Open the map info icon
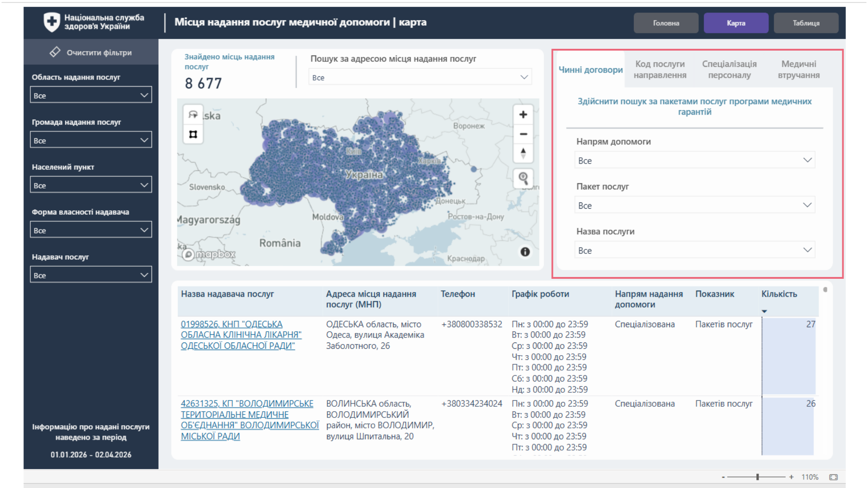868x488 pixels. [x=525, y=252]
